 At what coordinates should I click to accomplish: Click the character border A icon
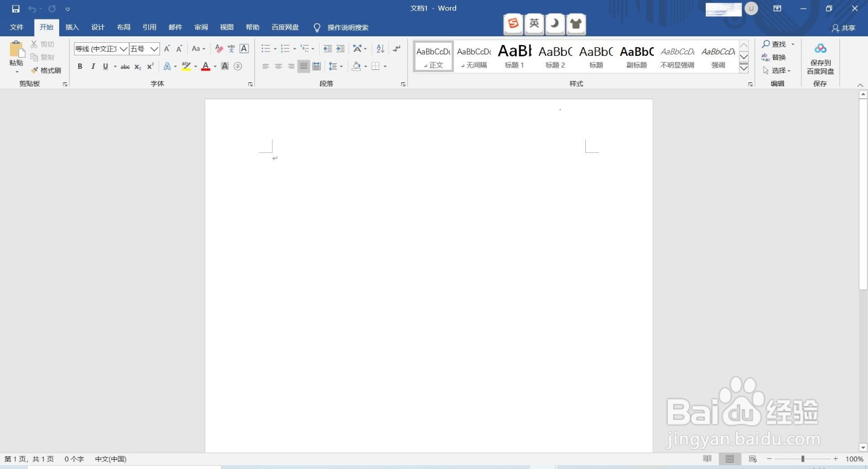point(244,49)
